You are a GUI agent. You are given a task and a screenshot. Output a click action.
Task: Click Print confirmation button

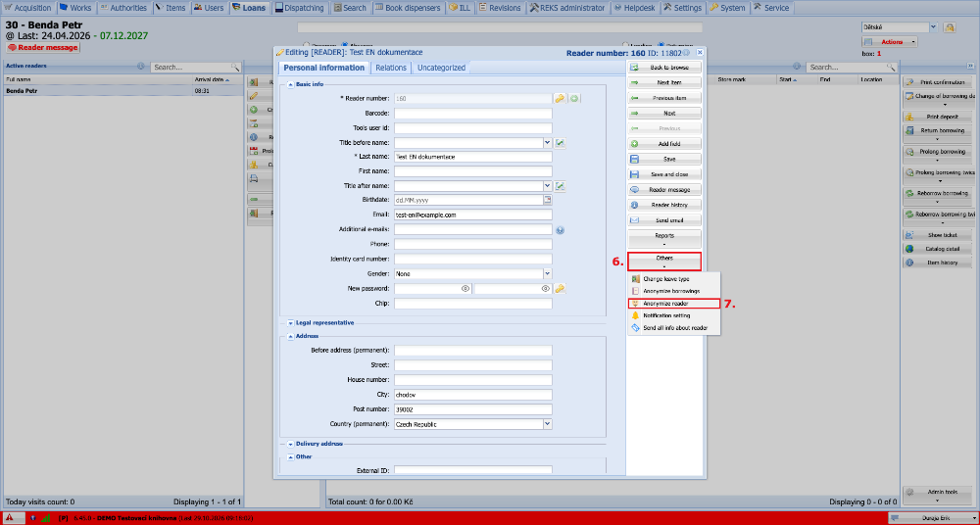coord(939,82)
